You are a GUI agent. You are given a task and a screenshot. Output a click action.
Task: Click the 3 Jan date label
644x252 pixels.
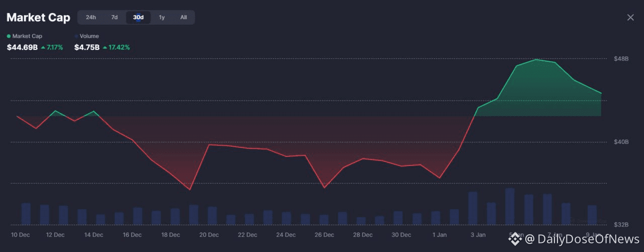coord(478,235)
